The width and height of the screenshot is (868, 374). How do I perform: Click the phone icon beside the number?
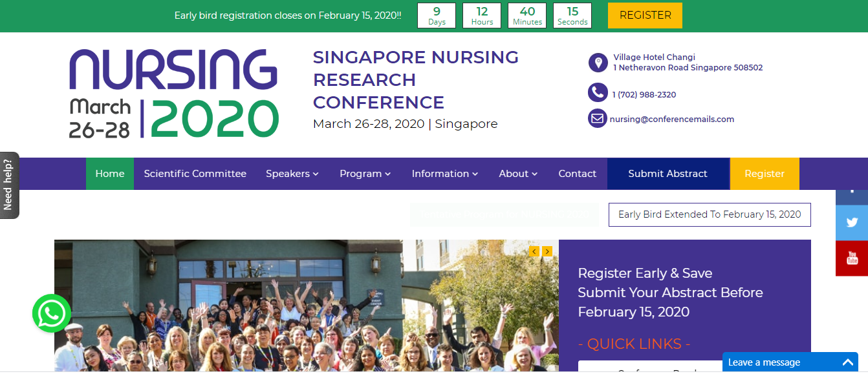click(598, 92)
